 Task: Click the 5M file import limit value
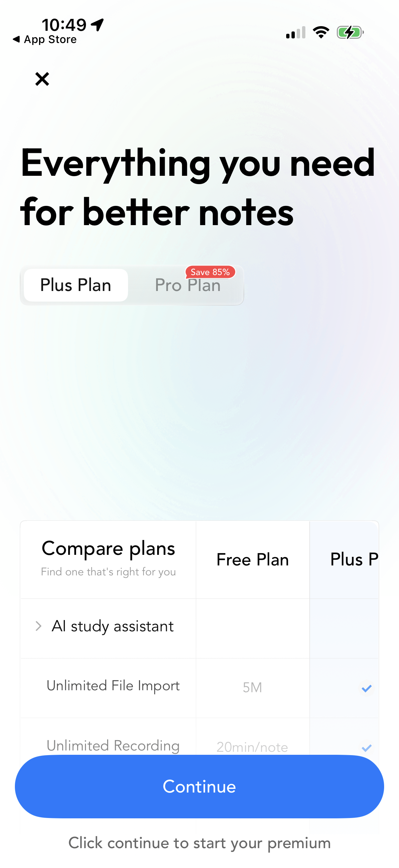point(252,687)
